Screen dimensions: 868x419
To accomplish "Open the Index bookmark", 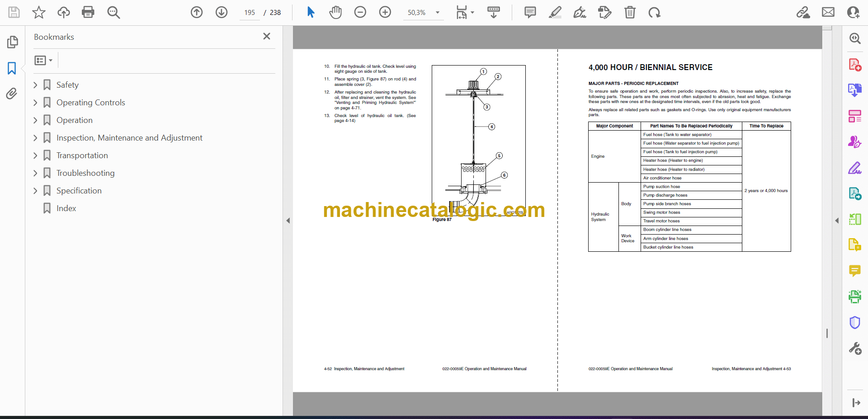I will click(66, 208).
